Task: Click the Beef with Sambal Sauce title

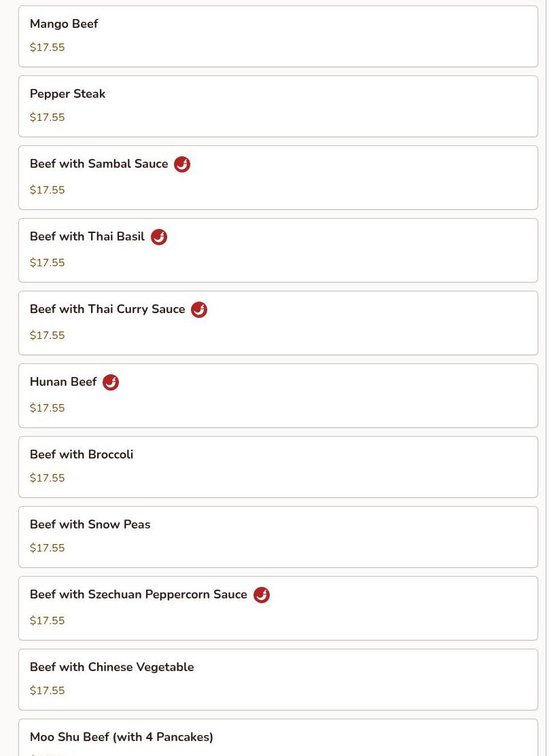Action: click(x=99, y=164)
